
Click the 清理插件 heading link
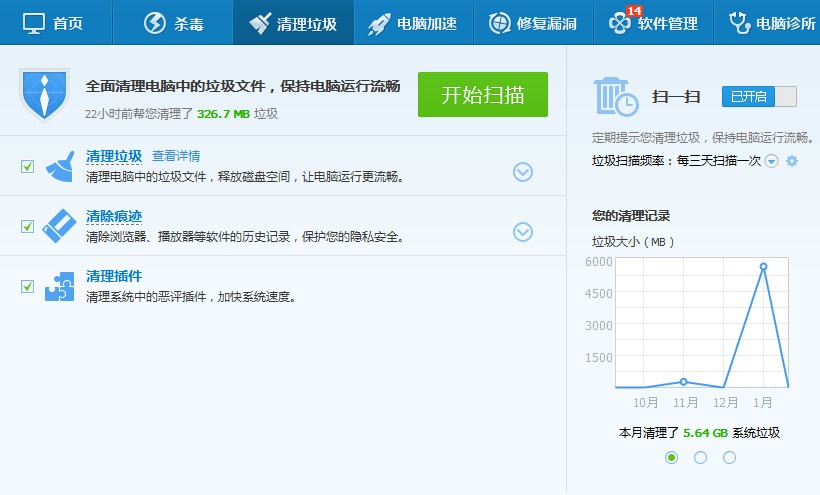114,276
